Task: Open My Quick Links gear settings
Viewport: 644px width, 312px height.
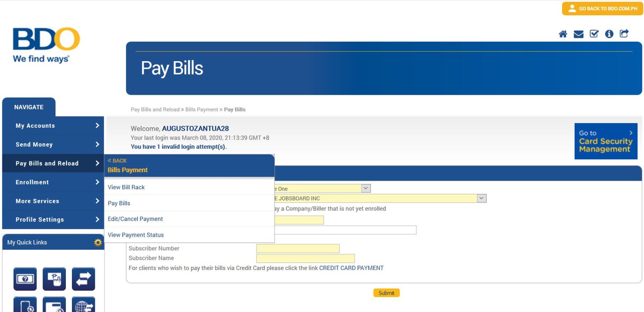Action: pos(98,242)
